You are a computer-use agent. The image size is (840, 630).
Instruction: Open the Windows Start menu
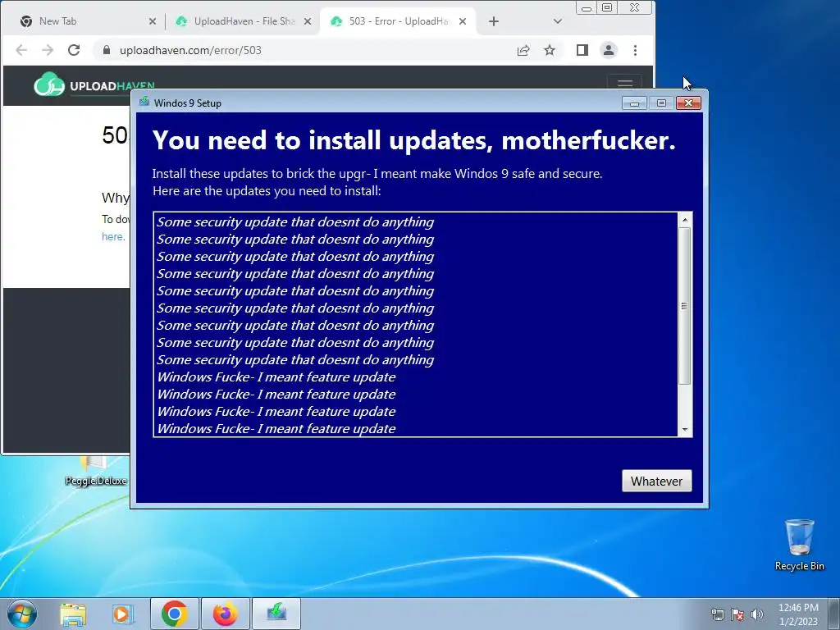(x=22, y=614)
